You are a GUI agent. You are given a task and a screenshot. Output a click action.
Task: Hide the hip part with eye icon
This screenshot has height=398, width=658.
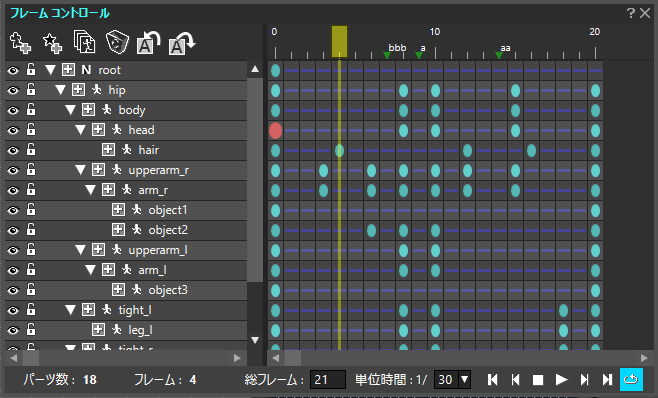13,90
